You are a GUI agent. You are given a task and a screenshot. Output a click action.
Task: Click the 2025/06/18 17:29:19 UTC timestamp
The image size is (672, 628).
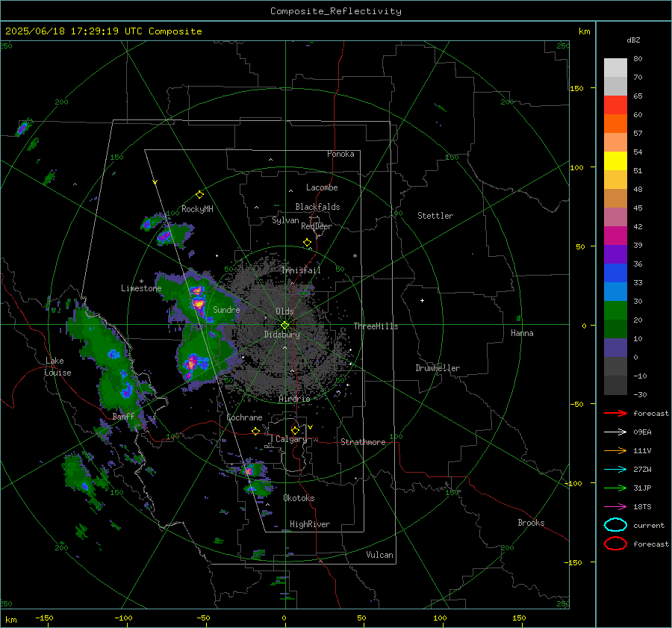point(73,31)
